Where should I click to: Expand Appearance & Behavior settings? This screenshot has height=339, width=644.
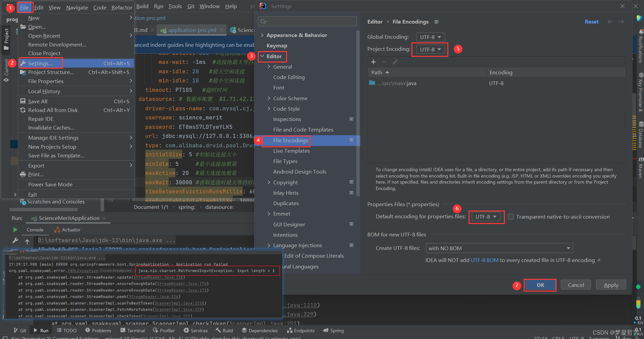click(x=263, y=35)
